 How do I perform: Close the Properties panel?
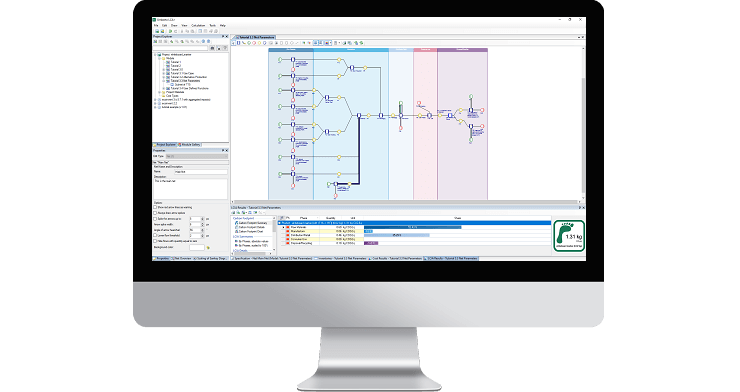point(227,150)
